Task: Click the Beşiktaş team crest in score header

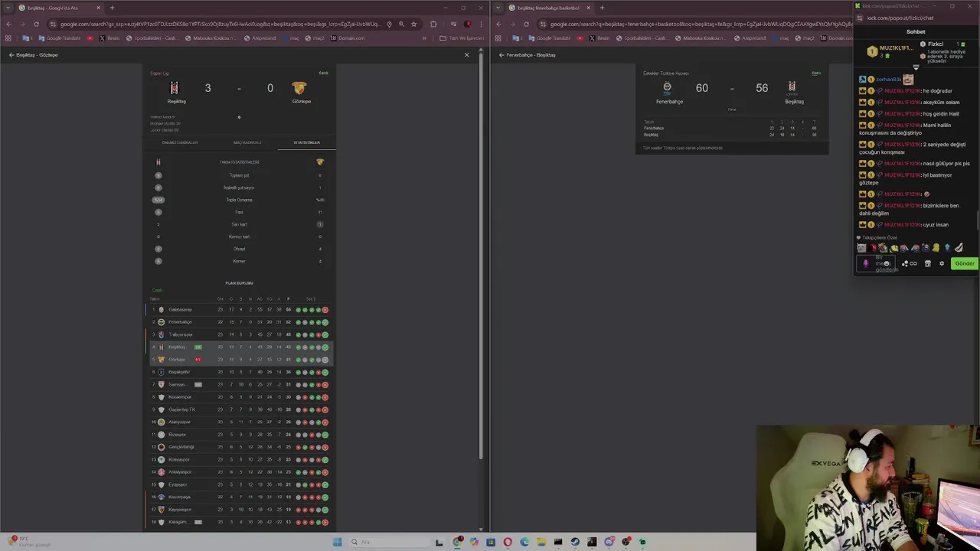Action: point(174,88)
